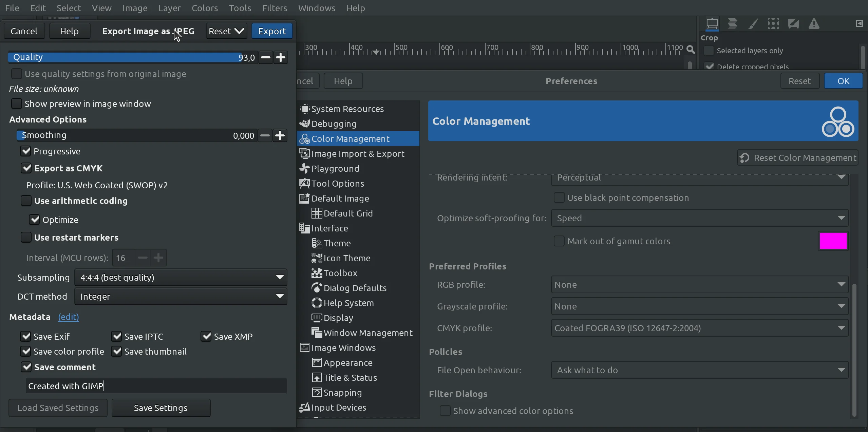Toggle the Optimize checkbox
This screenshot has height=432, width=868.
(x=34, y=220)
